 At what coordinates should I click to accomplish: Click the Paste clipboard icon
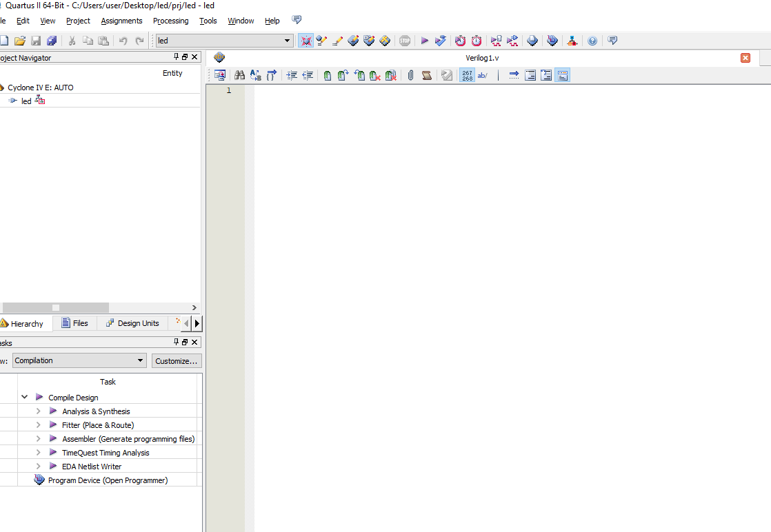coord(103,41)
